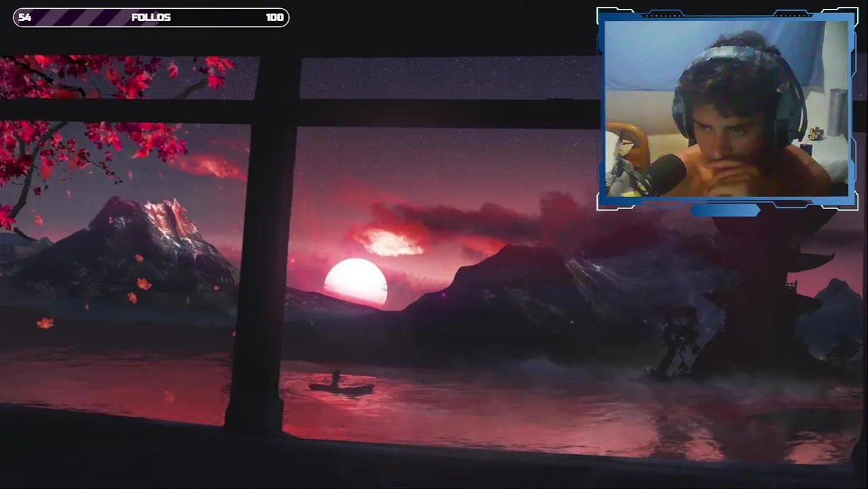Click the current follower count 54
Image resolution: width=868 pixels, height=489 pixels.
tap(24, 18)
